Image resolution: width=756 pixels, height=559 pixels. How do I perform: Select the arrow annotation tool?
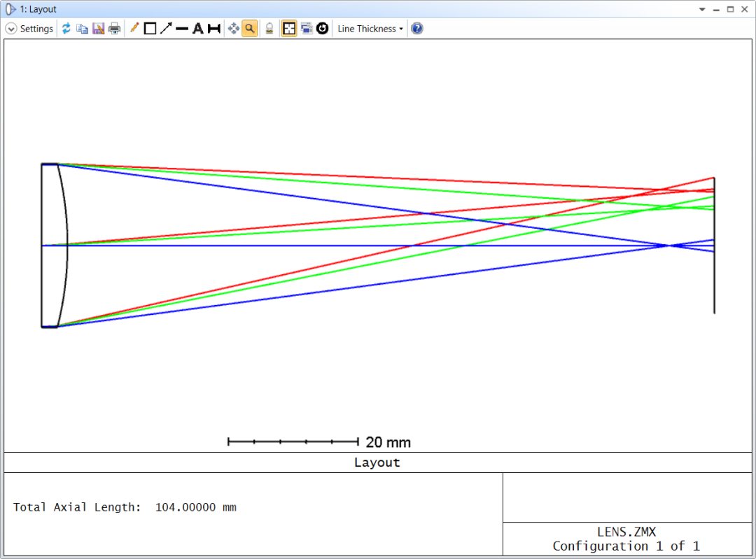click(166, 28)
